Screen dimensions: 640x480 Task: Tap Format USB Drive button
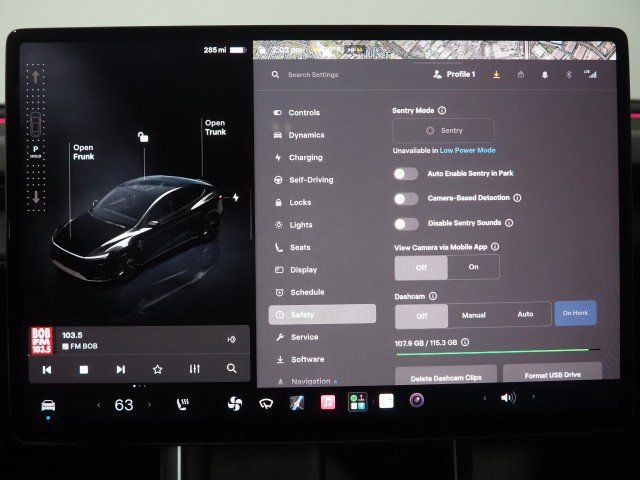pos(553,374)
